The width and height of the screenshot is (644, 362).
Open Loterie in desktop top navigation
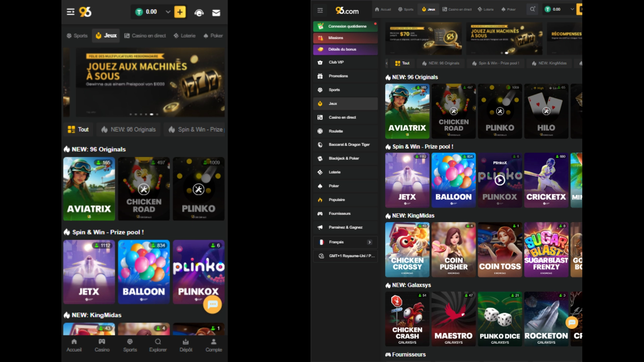click(485, 9)
